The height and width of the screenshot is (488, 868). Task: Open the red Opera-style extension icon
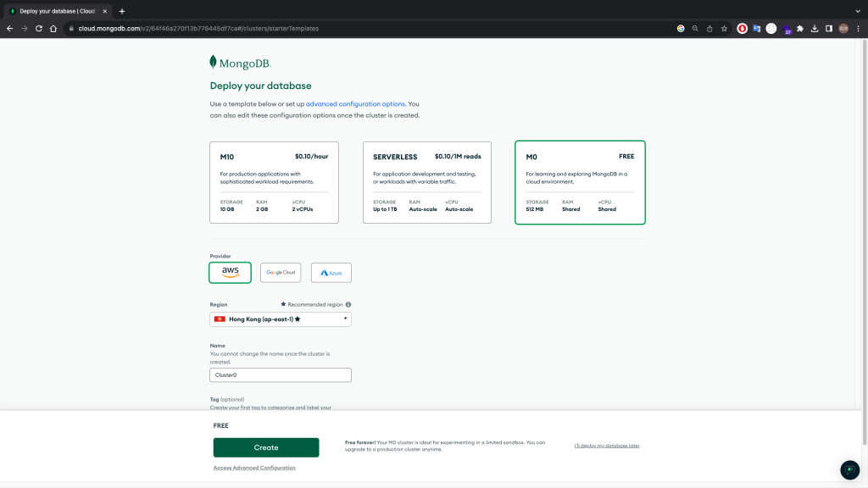(743, 28)
